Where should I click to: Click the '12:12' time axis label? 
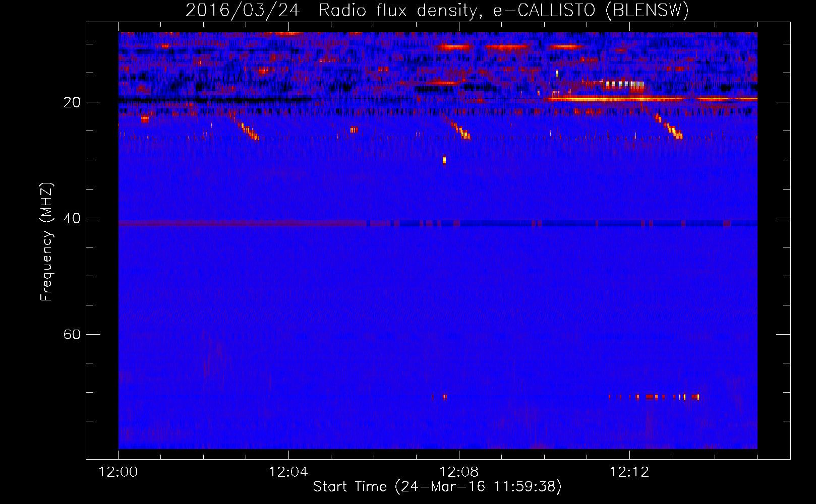click(x=629, y=472)
